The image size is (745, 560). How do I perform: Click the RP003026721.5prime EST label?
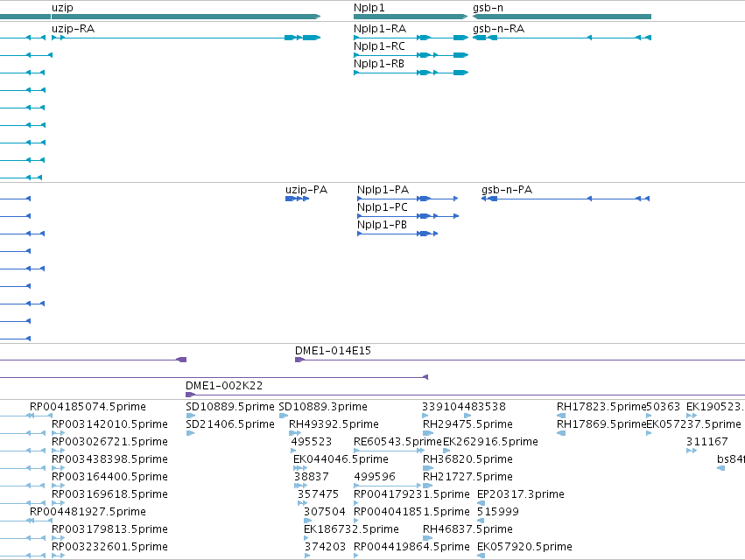click(109, 441)
